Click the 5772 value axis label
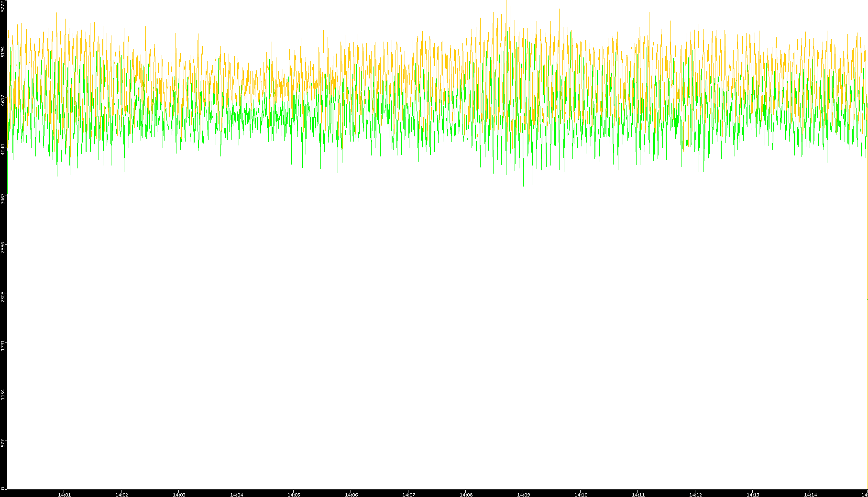 point(3,6)
